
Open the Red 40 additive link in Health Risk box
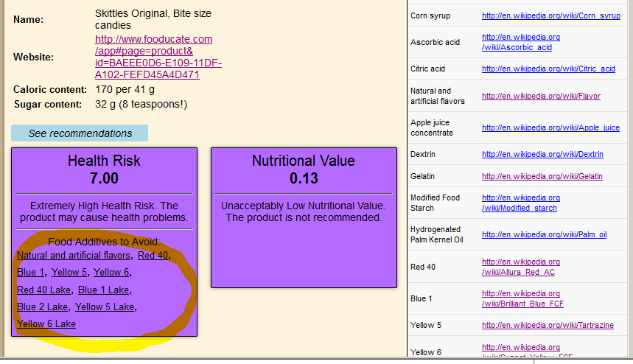153,256
